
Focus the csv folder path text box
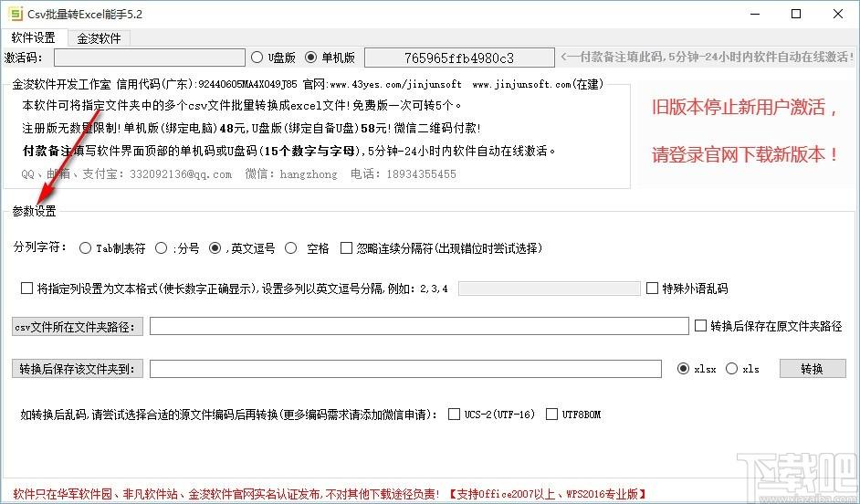point(419,326)
